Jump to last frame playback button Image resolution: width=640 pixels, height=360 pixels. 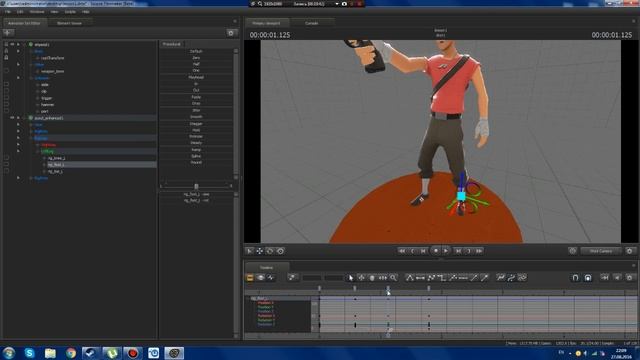[479, 251]
